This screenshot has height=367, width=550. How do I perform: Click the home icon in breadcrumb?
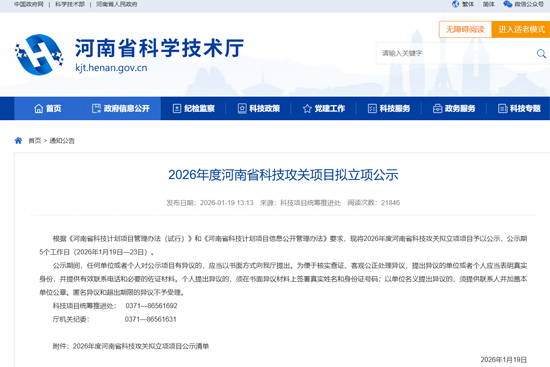[x=18, y=141]
